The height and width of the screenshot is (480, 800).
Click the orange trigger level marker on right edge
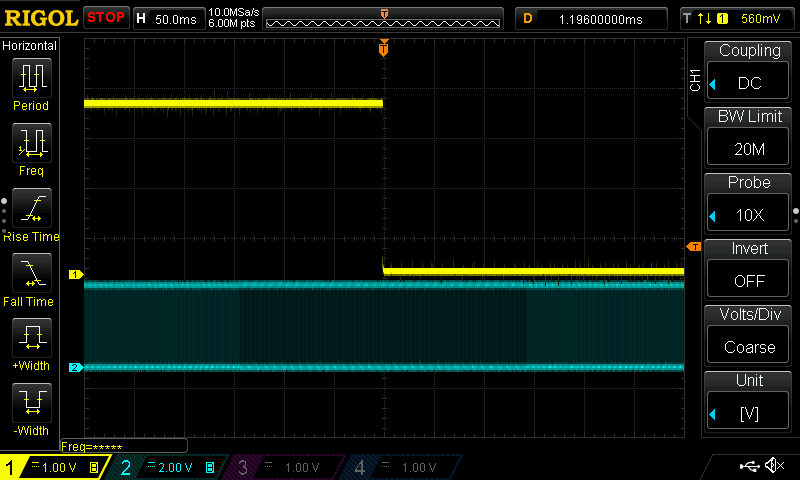[x=693, y=246]
